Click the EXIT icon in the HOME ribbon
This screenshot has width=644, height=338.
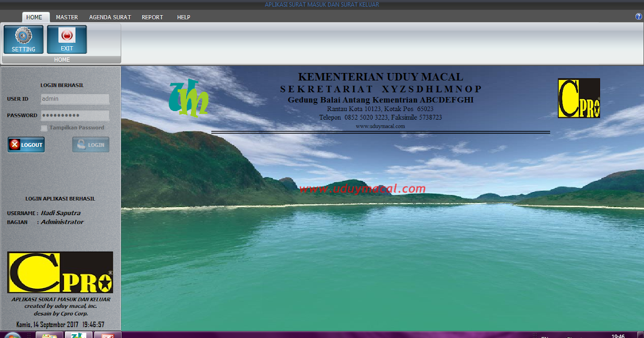click(67, 35)
